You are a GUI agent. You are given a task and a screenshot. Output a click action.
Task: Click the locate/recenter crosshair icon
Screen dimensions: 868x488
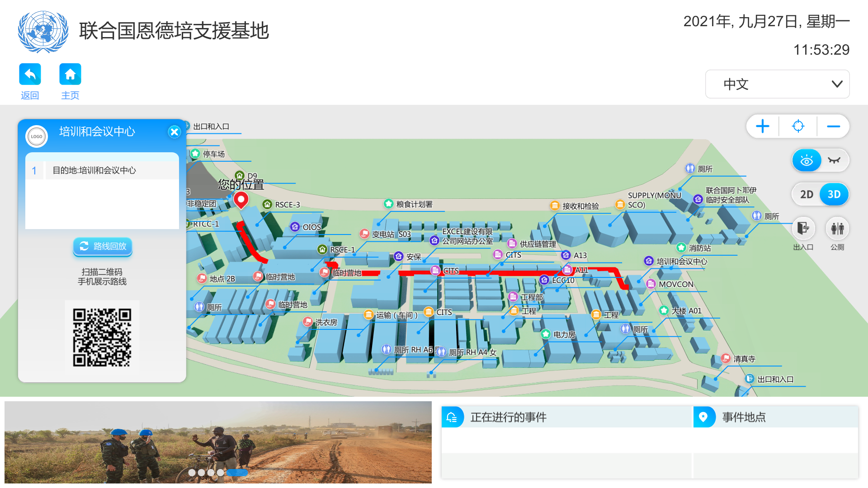[798, 127]
